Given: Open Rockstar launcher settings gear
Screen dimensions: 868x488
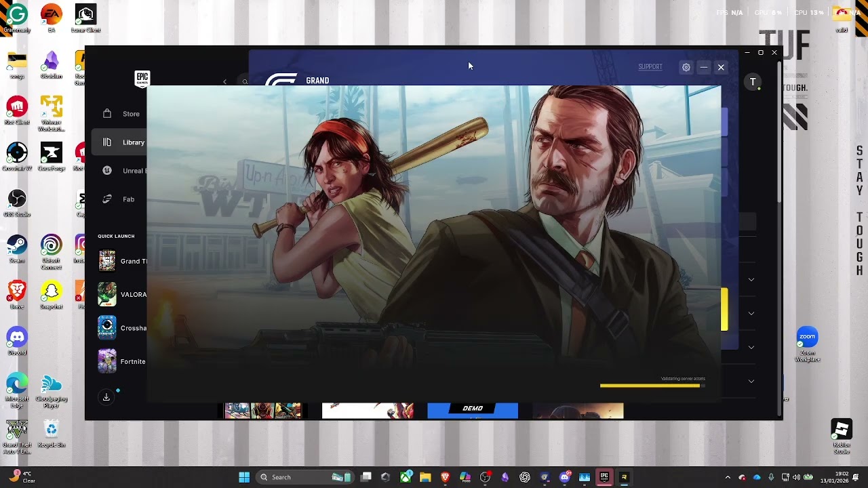Looking at the screenshot, I should click(x=686, y=67).
